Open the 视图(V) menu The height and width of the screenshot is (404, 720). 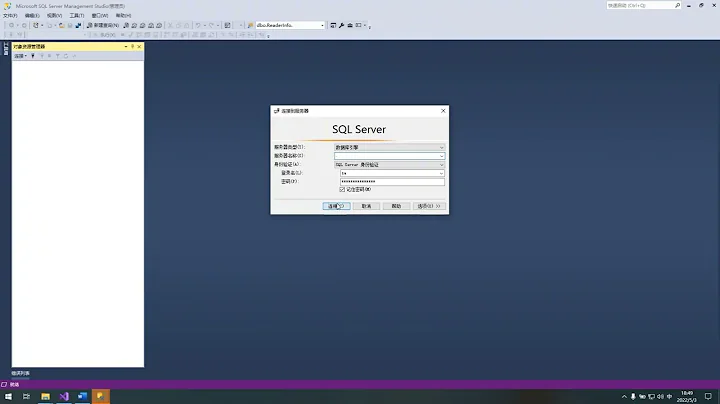pyautogui.click(x=54, y=16)
